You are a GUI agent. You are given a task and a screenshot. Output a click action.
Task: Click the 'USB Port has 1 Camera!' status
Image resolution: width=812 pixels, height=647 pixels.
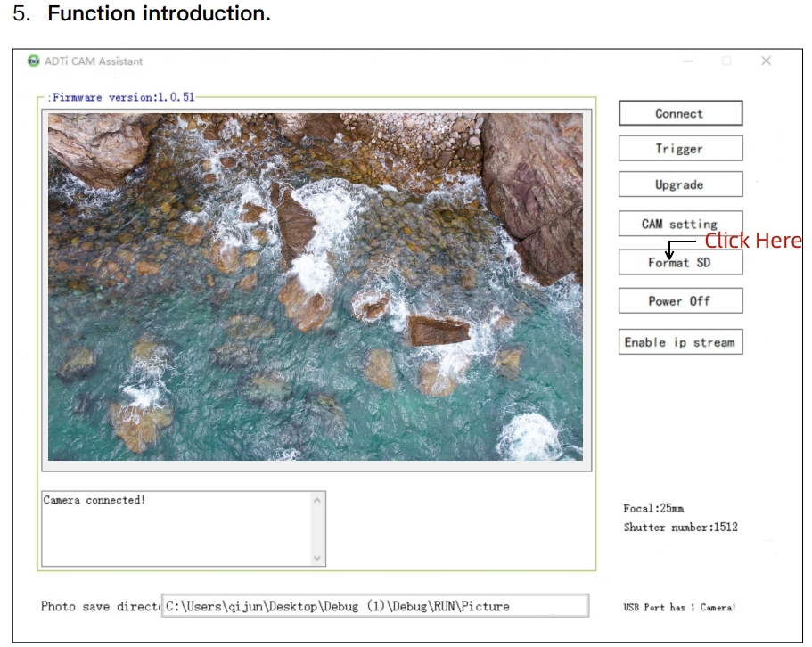679,608
